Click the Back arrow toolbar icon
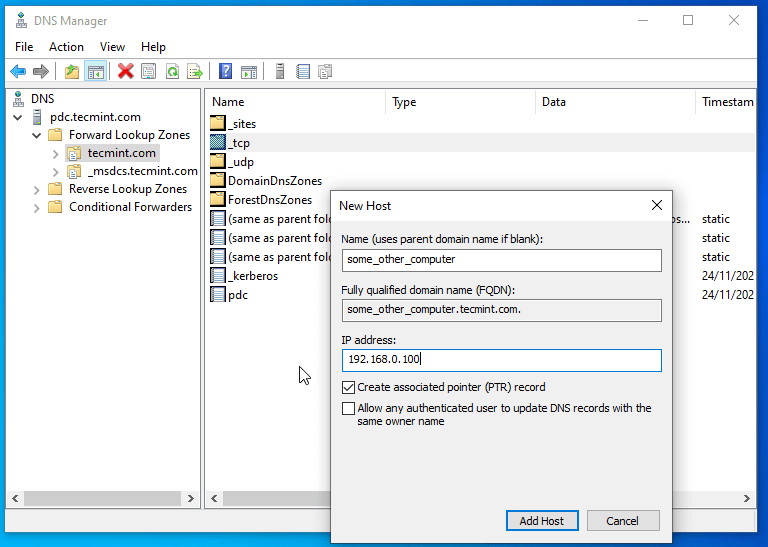This screenshot has width=768, height=547. pos(18,71)
